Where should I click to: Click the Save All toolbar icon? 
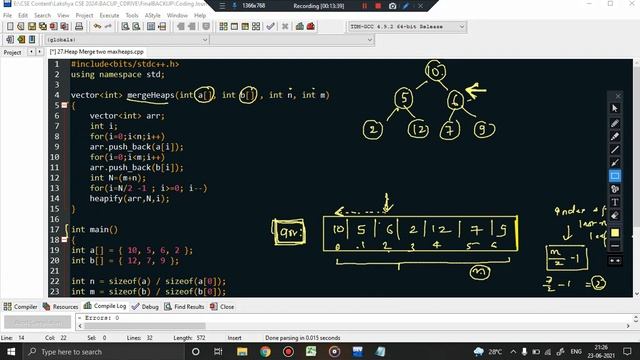click(x=43, y=26)
